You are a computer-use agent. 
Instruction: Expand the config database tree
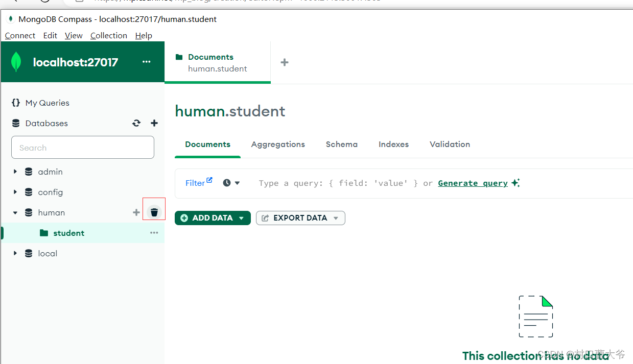coord(15,192)
